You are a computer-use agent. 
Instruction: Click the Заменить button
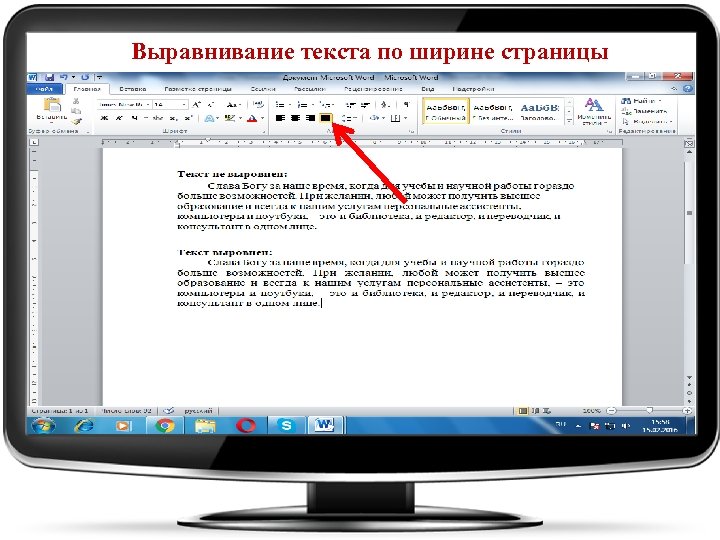click(x=644, y=111)
